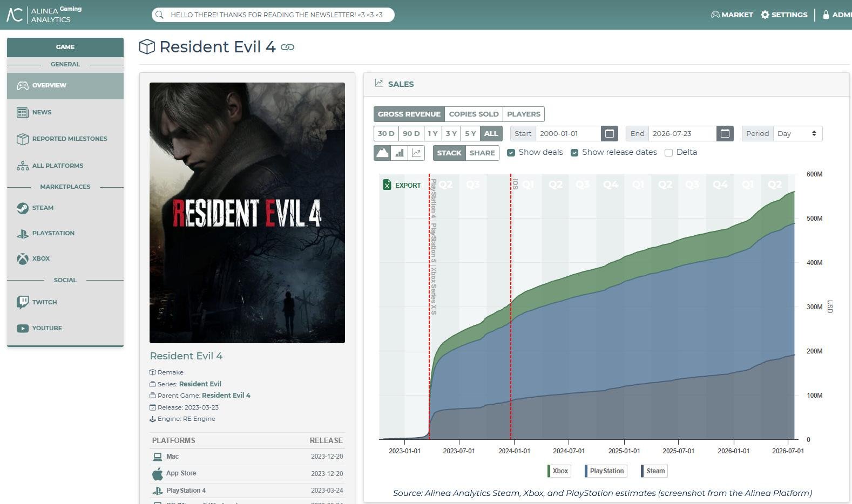Viewport: 852px width, 504px height.
Task: Click the iOS release date marker line
Action: click(511, 307)
